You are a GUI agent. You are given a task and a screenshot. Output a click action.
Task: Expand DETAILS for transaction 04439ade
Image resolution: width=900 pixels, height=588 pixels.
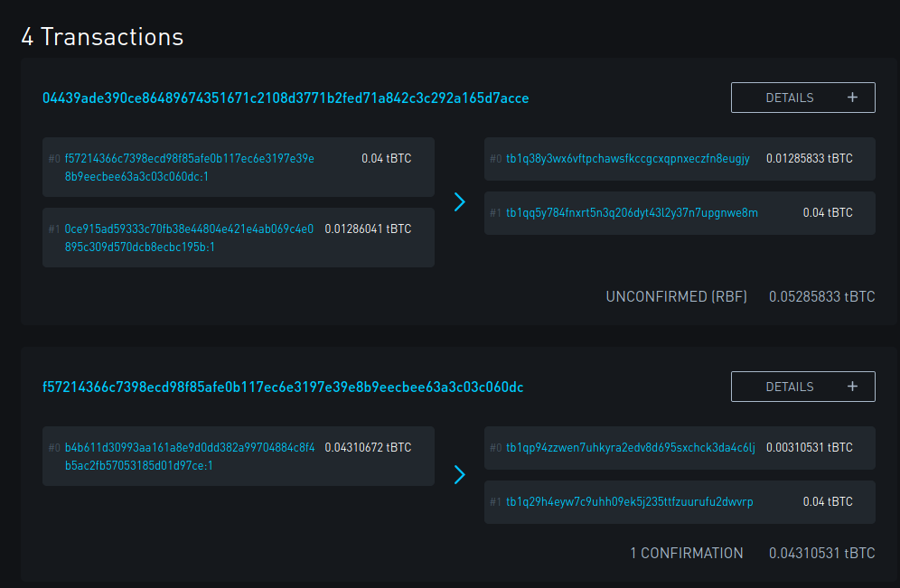pyautogui.click(x=803, y=98)
